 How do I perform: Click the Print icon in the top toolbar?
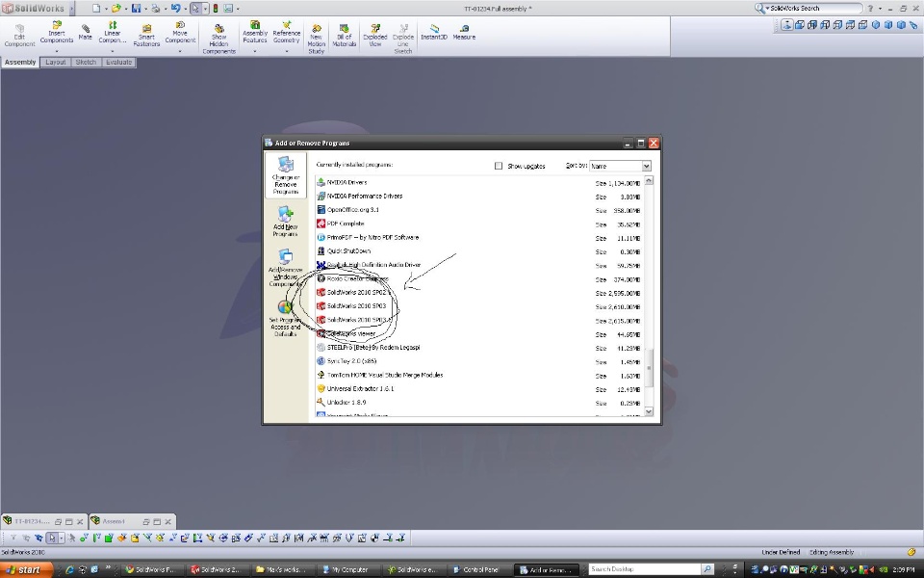(156, 9)
